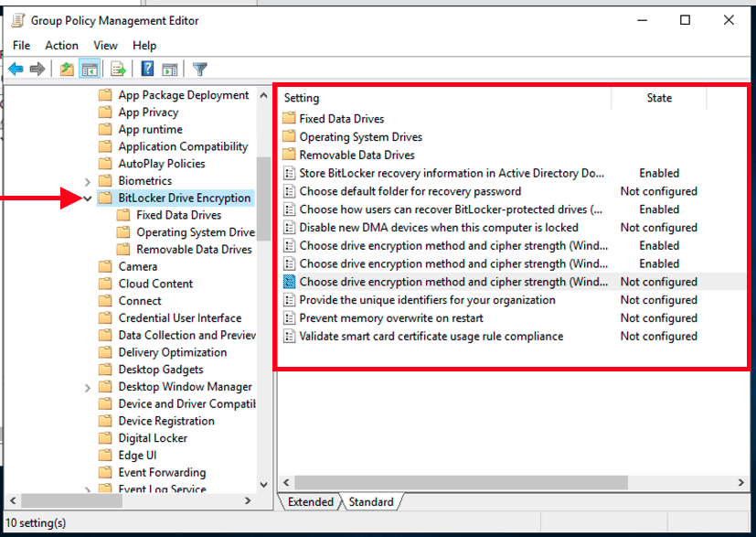Click the settings pane horizontal scrollbar

pyautogui.click(x=457, y=482)
